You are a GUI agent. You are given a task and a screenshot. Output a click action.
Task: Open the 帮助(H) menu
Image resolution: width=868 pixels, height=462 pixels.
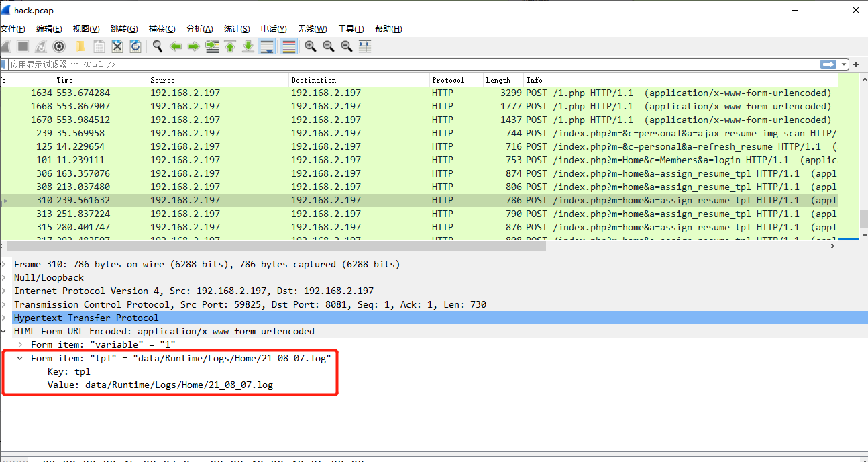pos(388,29)
